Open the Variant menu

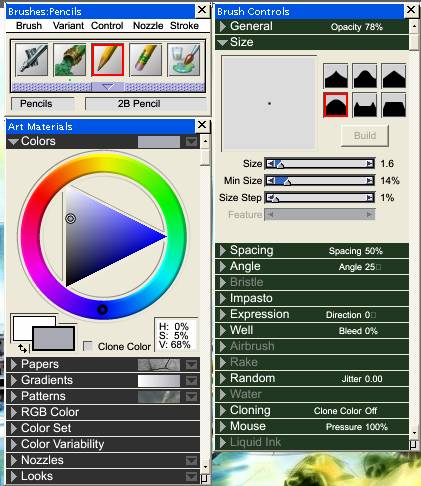tap(68, 26)
